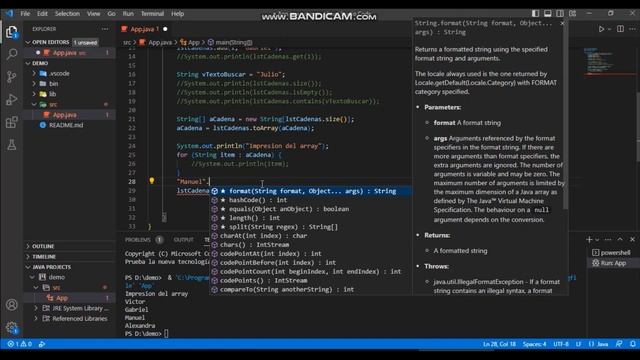Select the App class in Java Projects
Image resolution: width=640 pixels, height=360 pixels.
pyautogui.click(x=62, y=298)
